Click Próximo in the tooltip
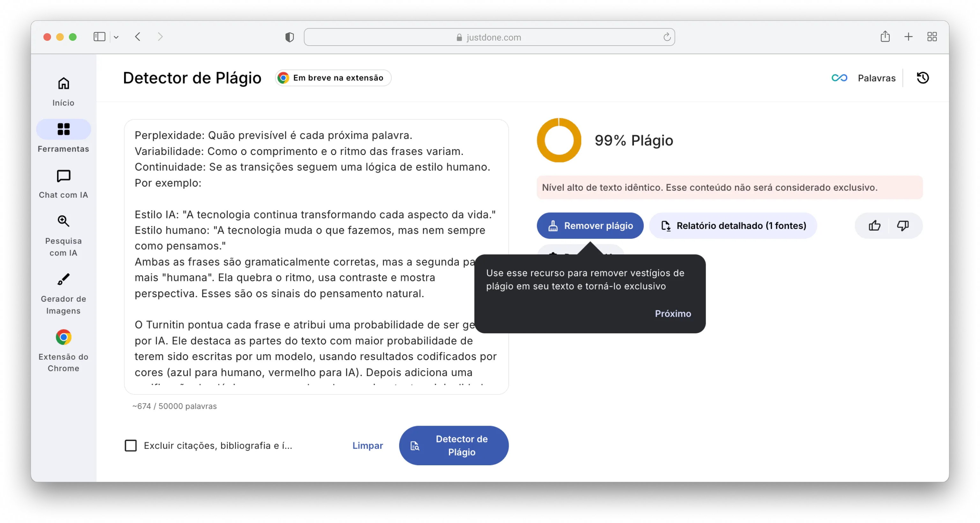Viewport: 980px width, 523px height. tap(672, 313)
